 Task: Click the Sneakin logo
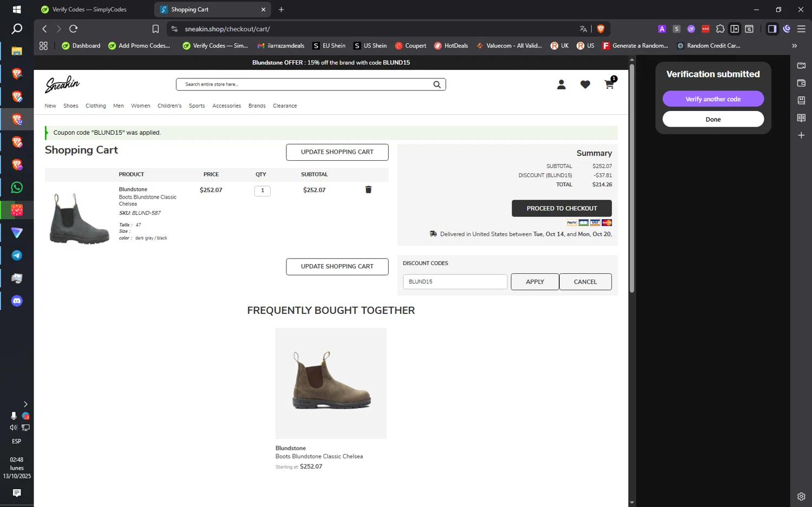pos(62,84)
